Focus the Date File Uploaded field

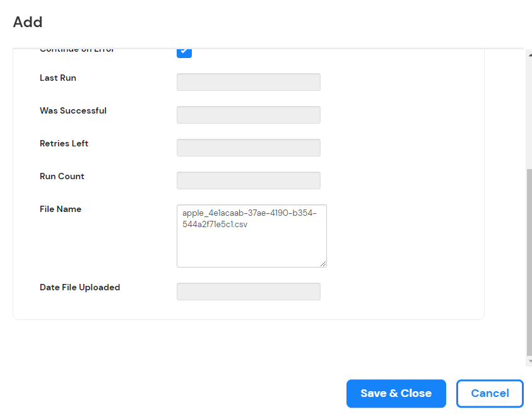[248, 291]
